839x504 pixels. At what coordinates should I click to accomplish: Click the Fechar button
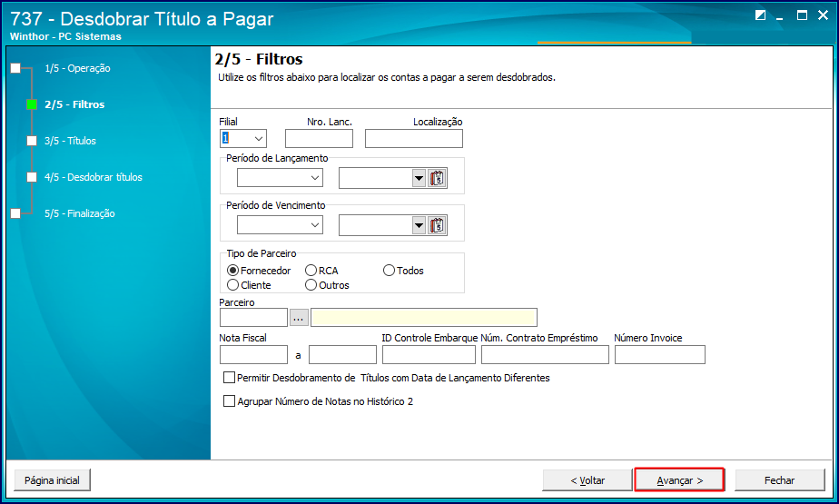pyautogui.click(x=780, y=480)
